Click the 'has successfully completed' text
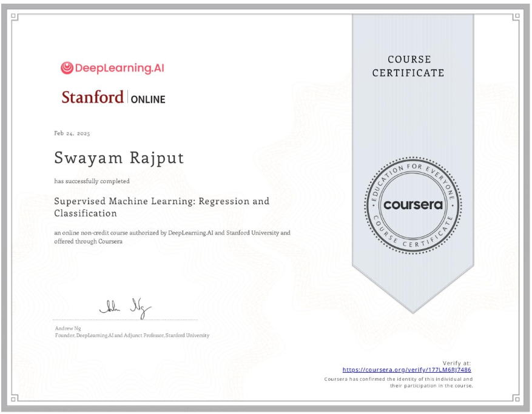The height and width of the screenshot is (414, 532). tap(92, 181)
